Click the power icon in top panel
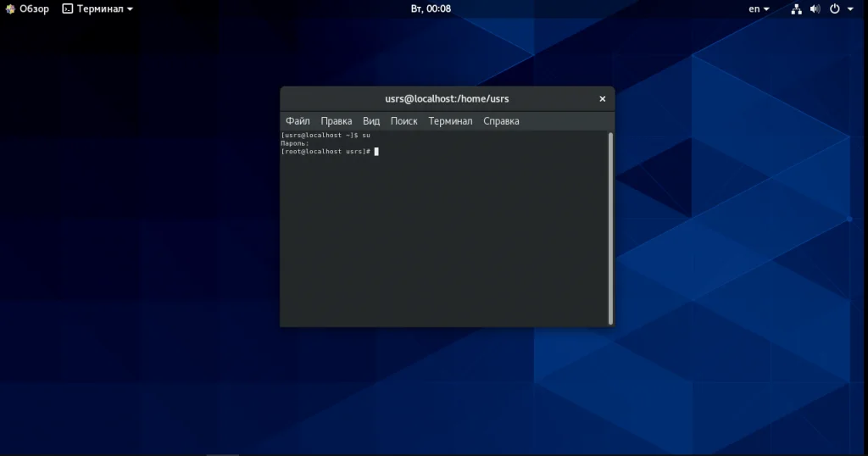 pos(834,8)
